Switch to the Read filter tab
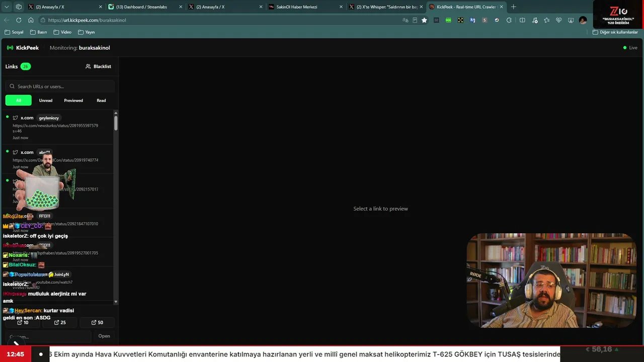Image resolution: width=644 pixels, height=362 pixels. pyautogui.click(x=101, y=101)
